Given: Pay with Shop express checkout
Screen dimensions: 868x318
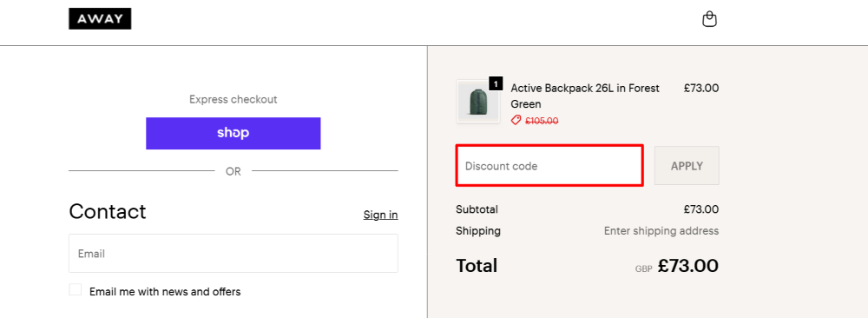Looking at the screenshot, I should click(x=233, y=133).
